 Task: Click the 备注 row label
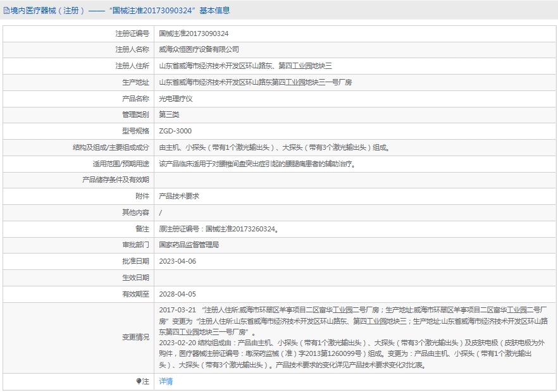[x=142, y=229]
